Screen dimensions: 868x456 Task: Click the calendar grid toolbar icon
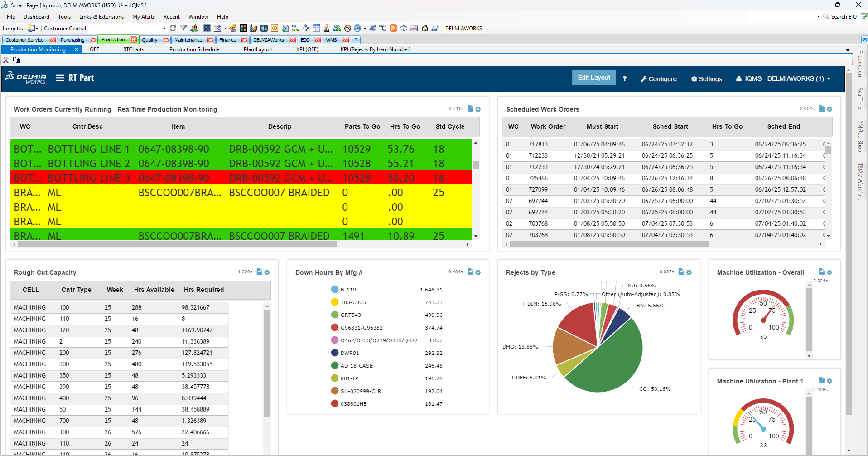(x=316, y=28)
